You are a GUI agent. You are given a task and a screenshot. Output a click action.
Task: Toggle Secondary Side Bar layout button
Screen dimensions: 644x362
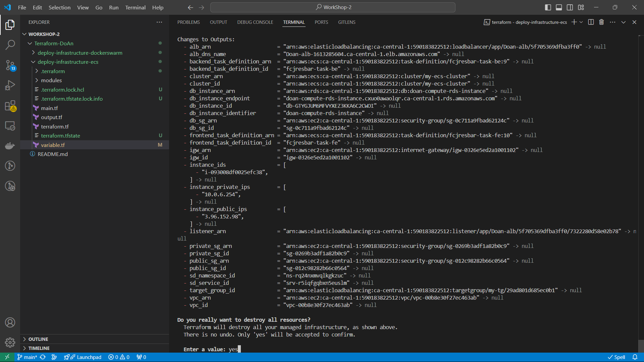(570, 7)
